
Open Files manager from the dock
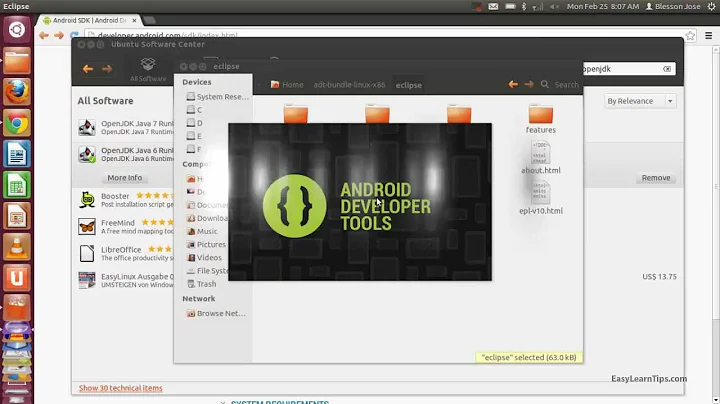(17, 61)
